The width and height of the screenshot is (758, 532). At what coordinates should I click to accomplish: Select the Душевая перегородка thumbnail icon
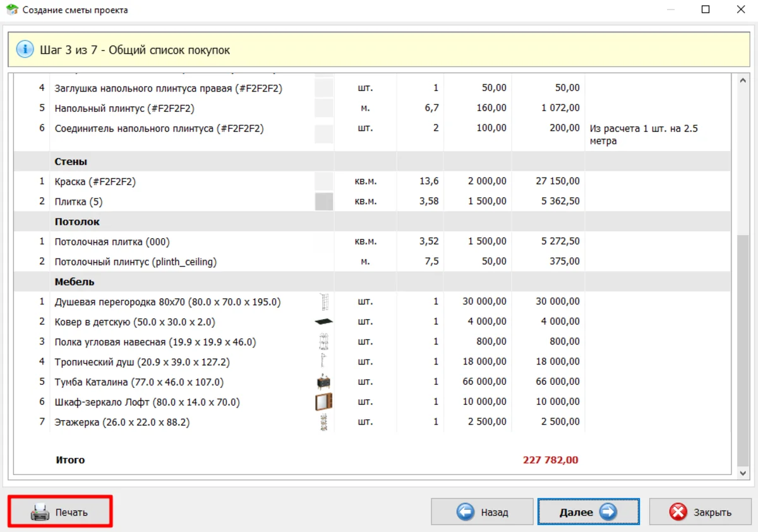pos(324,301)
